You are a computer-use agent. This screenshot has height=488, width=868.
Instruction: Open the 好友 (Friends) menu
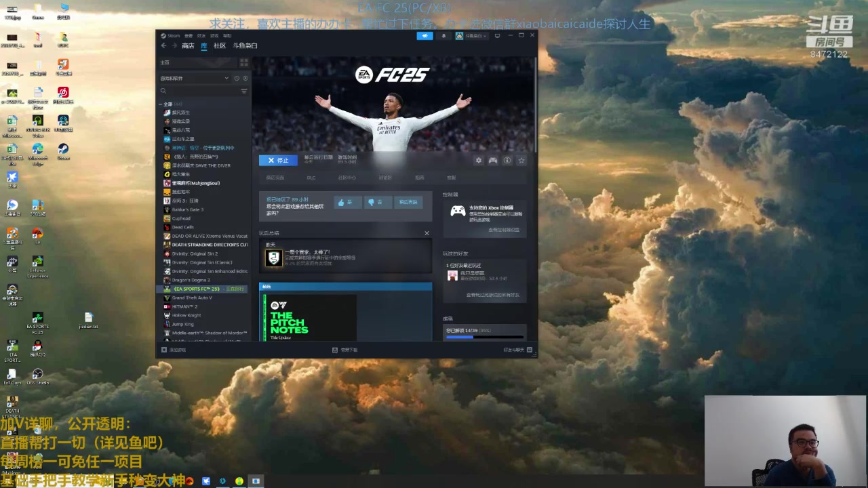click(201, 35)
